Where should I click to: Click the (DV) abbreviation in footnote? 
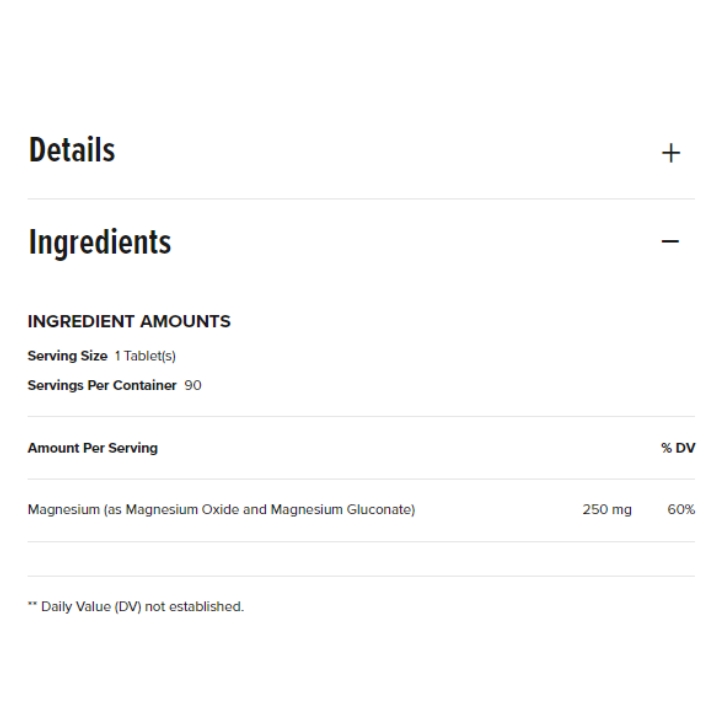(x=128, y=607)
